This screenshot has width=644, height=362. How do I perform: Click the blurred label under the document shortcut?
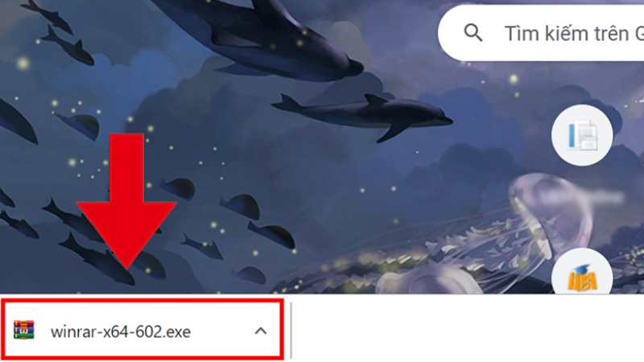(x=581, y=197)
